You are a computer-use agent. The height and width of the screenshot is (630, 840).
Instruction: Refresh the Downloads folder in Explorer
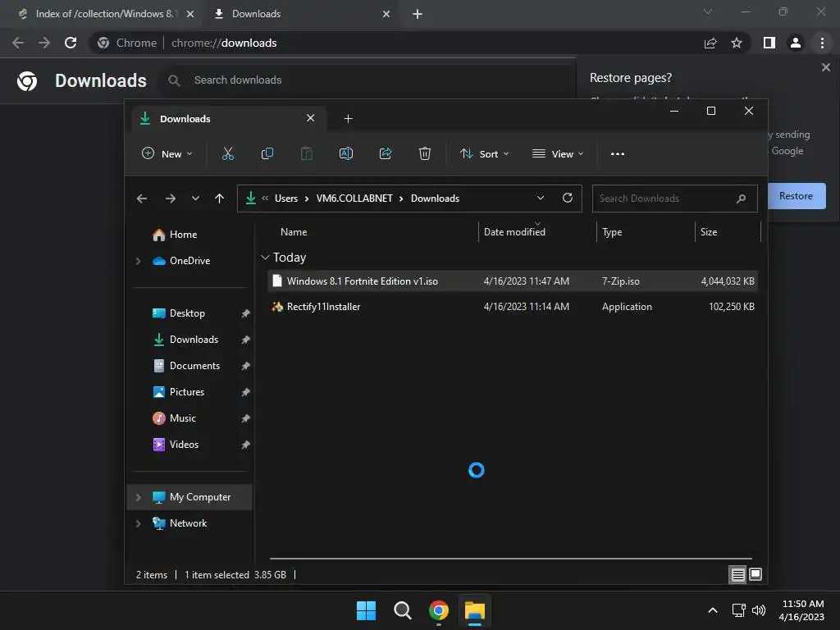(x=568, y=198)
